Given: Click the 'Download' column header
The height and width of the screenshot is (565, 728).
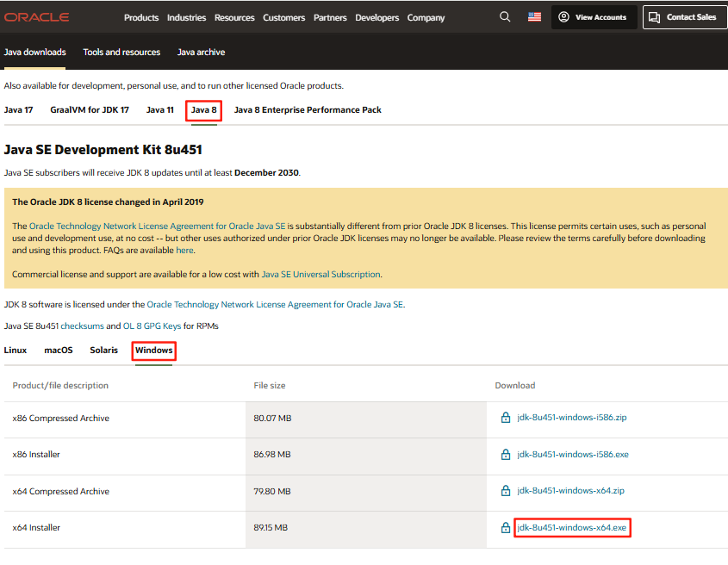Looking at the screenshot, I should point(515,385).
